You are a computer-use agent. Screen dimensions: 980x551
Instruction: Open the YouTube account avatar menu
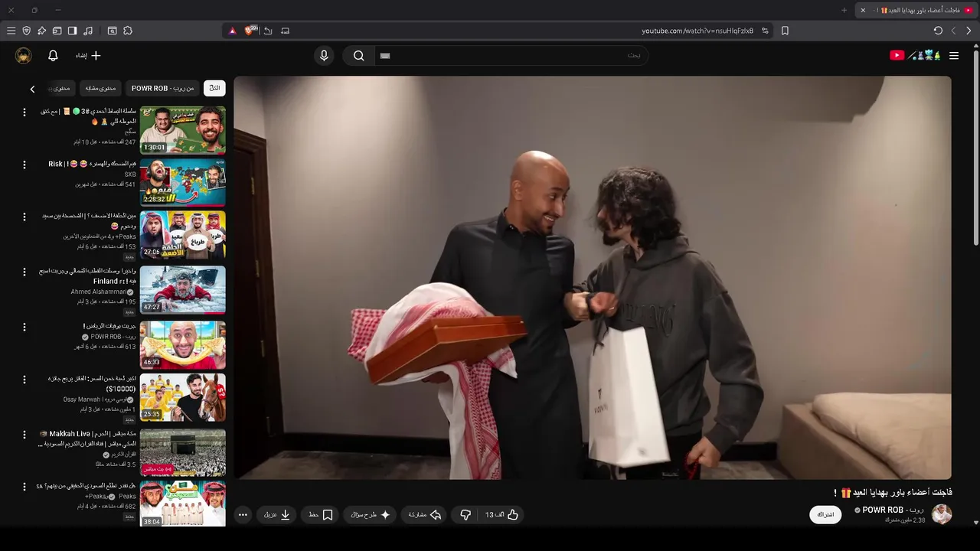coord(24,55)
